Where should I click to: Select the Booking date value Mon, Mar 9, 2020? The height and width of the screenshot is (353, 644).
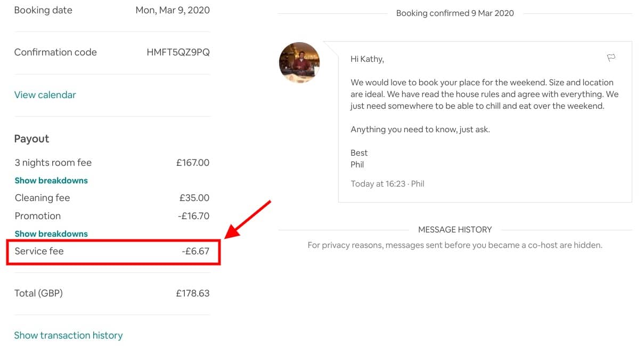pos(173,10)
